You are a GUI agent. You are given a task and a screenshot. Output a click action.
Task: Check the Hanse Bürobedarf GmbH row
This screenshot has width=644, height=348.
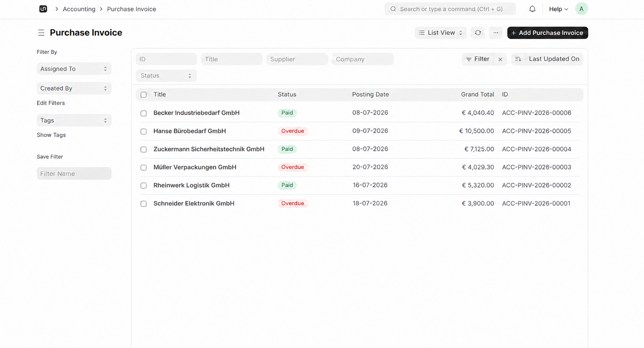pos(143,131)
